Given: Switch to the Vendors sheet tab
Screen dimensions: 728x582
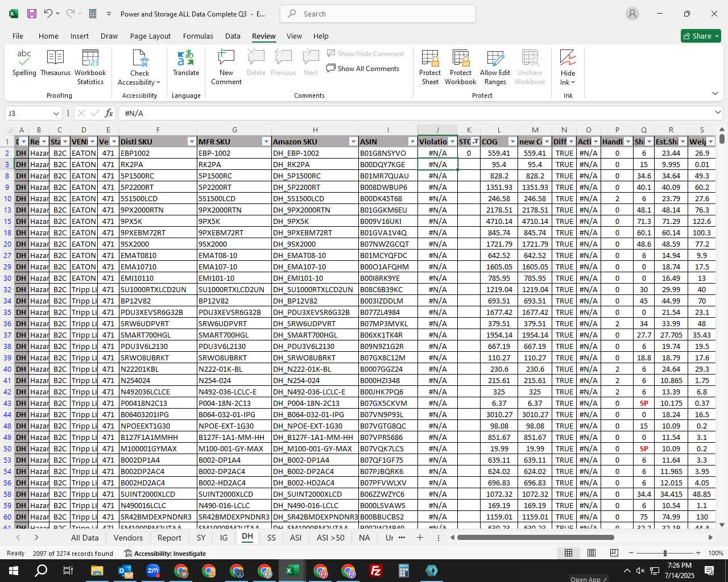Looking at the screenshot, I should tap(128, 538).
